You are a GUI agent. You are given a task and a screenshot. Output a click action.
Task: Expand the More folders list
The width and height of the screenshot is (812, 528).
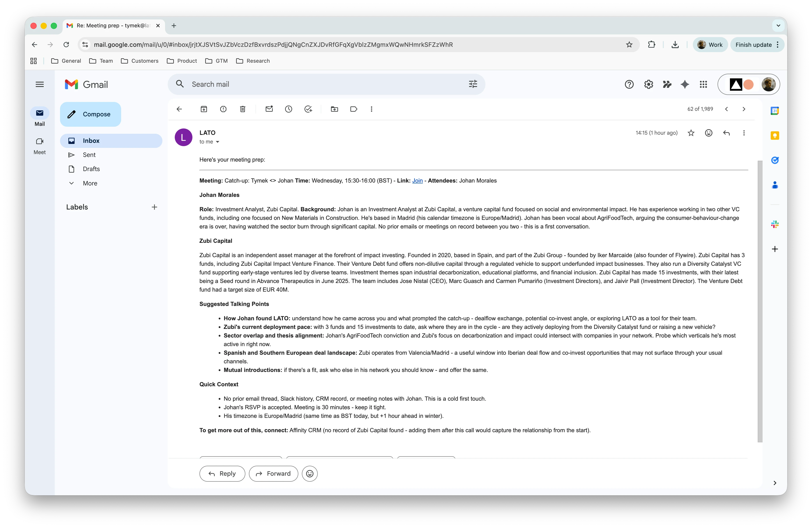click(90, 183)
